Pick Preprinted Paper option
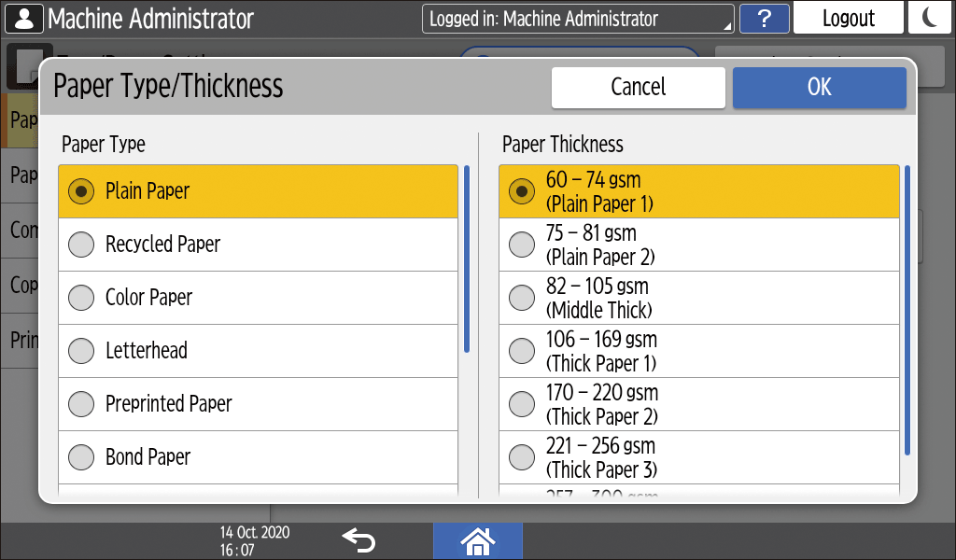Viewport: 956px width, 560px height. [82, 404]
